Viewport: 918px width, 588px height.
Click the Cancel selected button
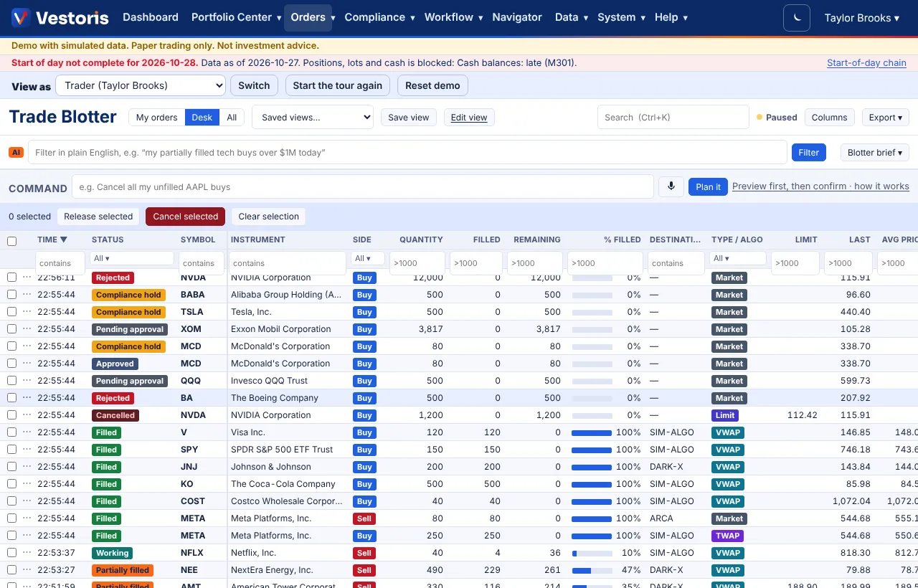click(x=185, y=217)
